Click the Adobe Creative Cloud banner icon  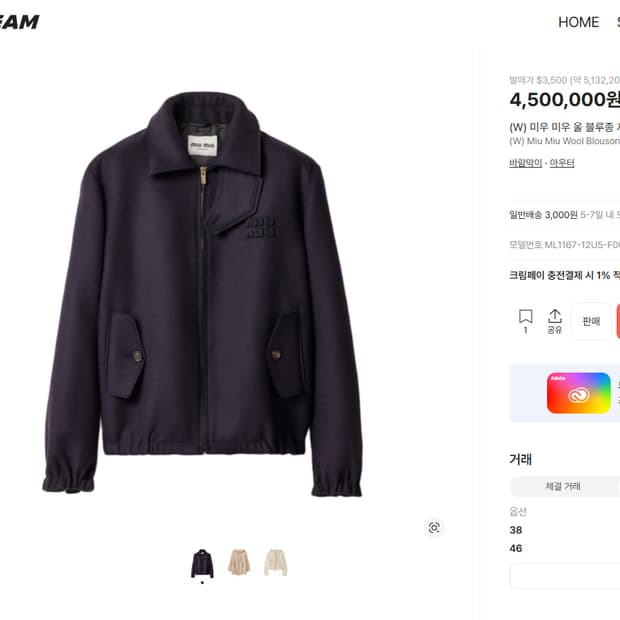[578, 393]
